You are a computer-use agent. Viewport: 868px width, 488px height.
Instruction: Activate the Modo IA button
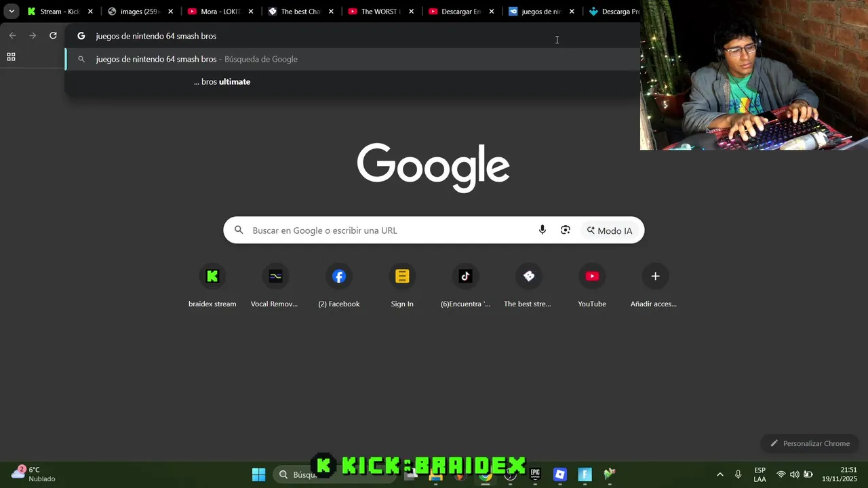610,230
